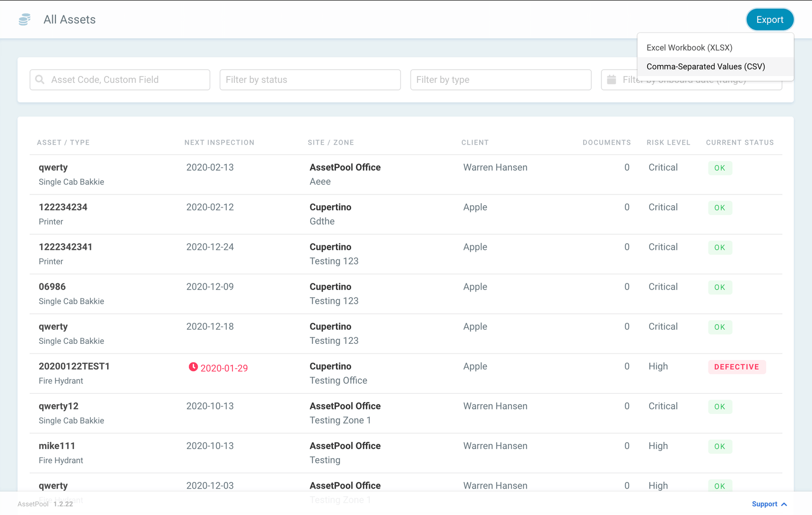Click Single Cab Bakkie type under 06986
This screenshot has height=515, width=812.
(x=72, y=302)
